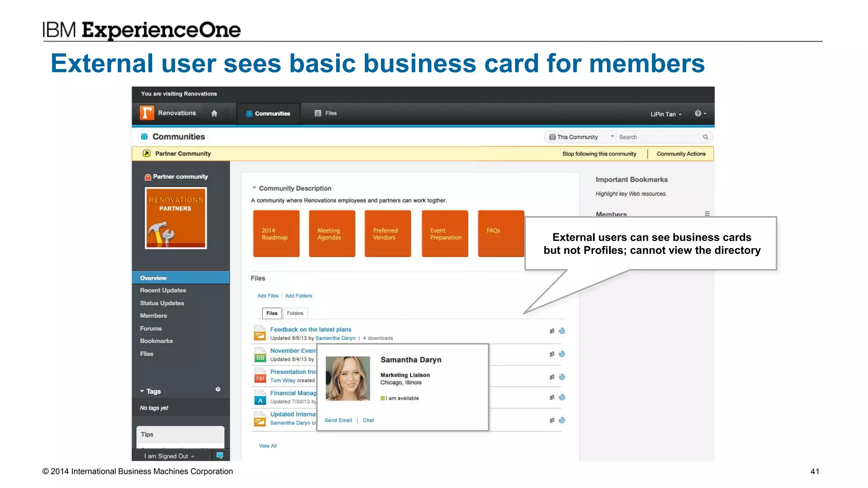Image resolution: width=868 pixels, height=488 pixels.
Task: Open Feedback on the latest plans
Action: [x=311, y=329]
